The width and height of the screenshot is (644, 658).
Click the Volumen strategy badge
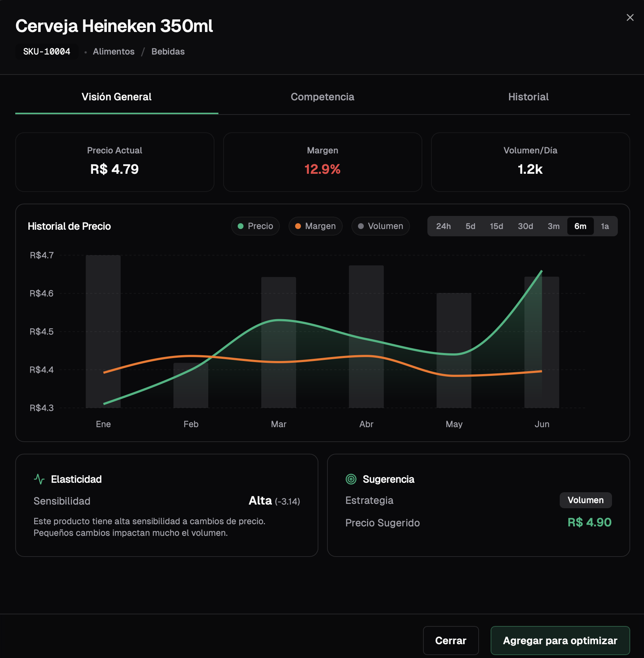coord(585,500)
